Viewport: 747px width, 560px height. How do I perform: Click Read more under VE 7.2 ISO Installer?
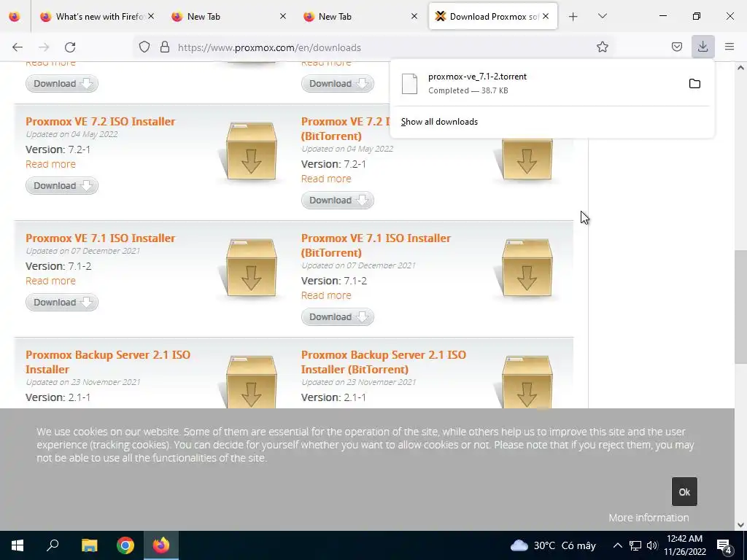(x=50, y=164)
